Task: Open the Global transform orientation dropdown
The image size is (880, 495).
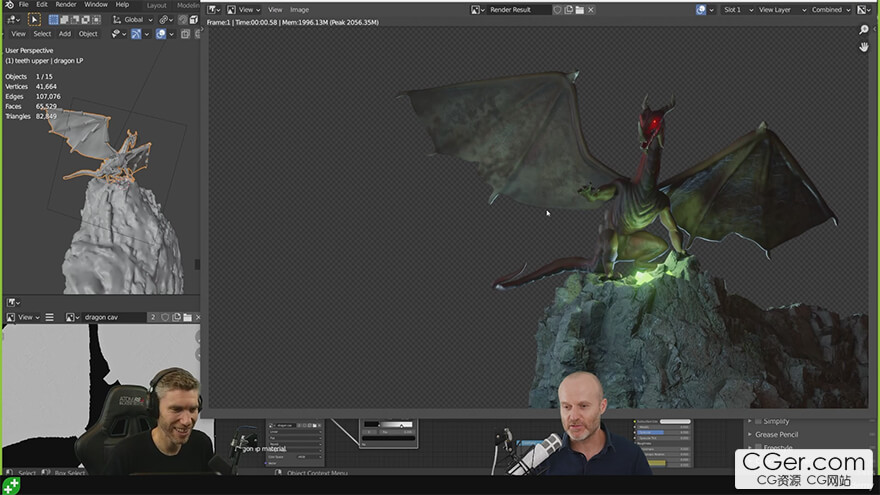Action: pos(133,20)
